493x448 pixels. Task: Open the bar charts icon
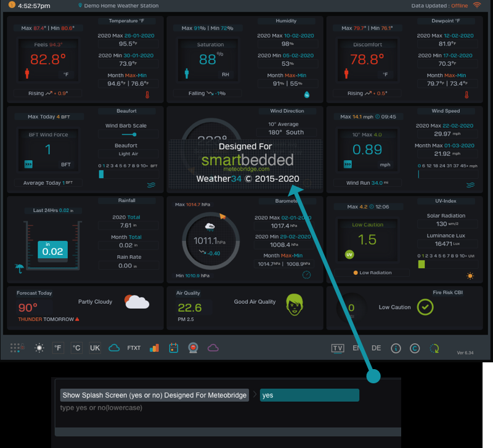(x=155, y=348)
